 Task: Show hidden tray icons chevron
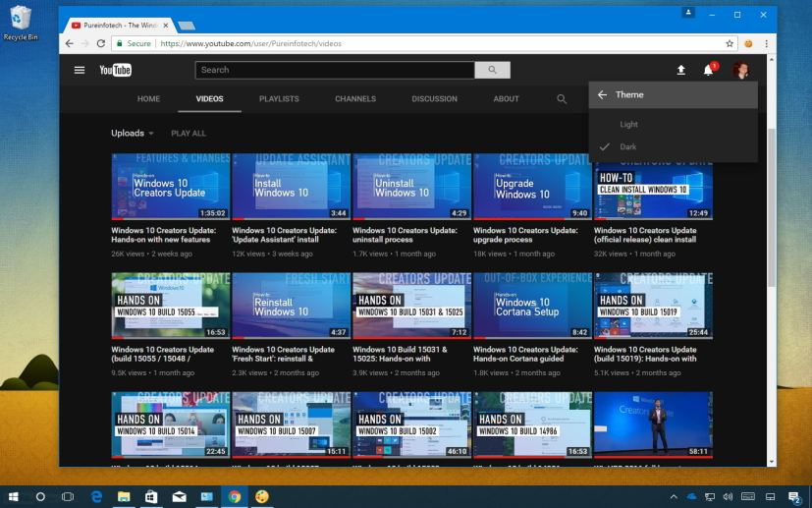674,496
